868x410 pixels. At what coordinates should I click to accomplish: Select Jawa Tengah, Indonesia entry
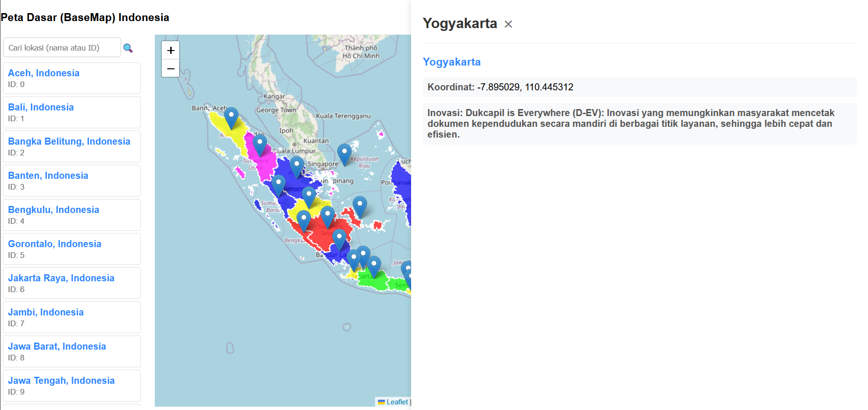click(72, 386)
